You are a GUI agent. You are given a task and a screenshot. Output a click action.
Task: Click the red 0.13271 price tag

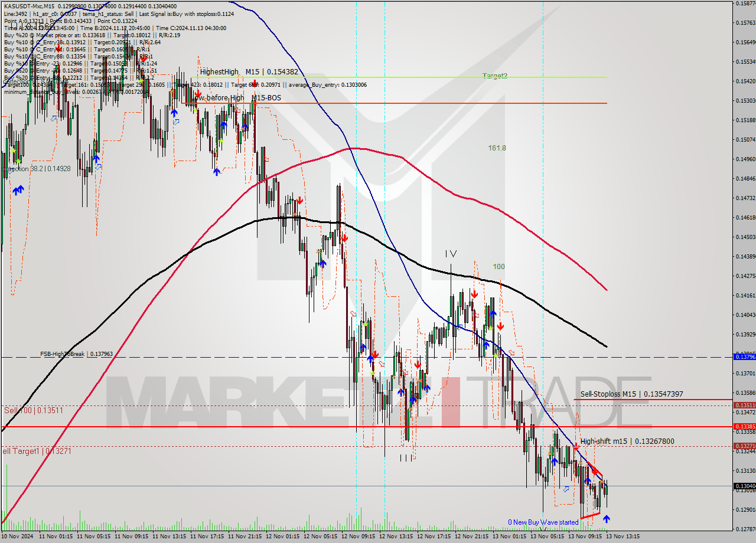tap(744, 446)
